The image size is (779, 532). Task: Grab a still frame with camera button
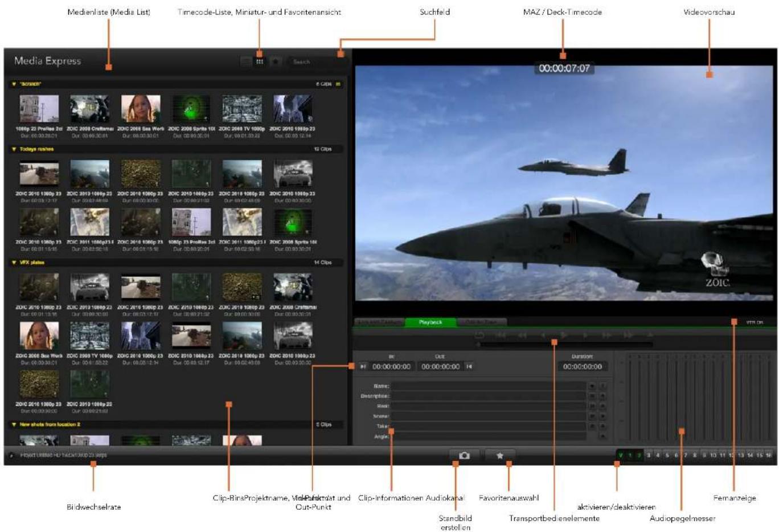pyautogui.click(x=464, y=456)
